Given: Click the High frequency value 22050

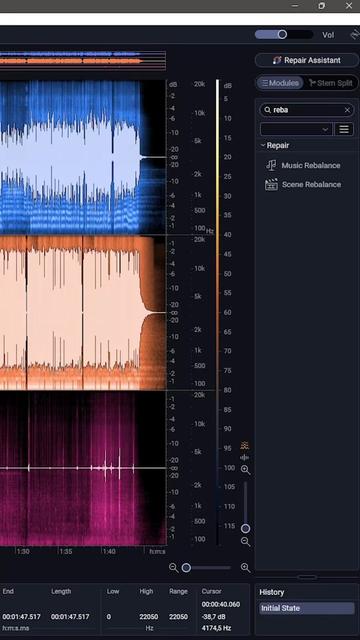Looking at the screenshot, I should tap(149, 616).
